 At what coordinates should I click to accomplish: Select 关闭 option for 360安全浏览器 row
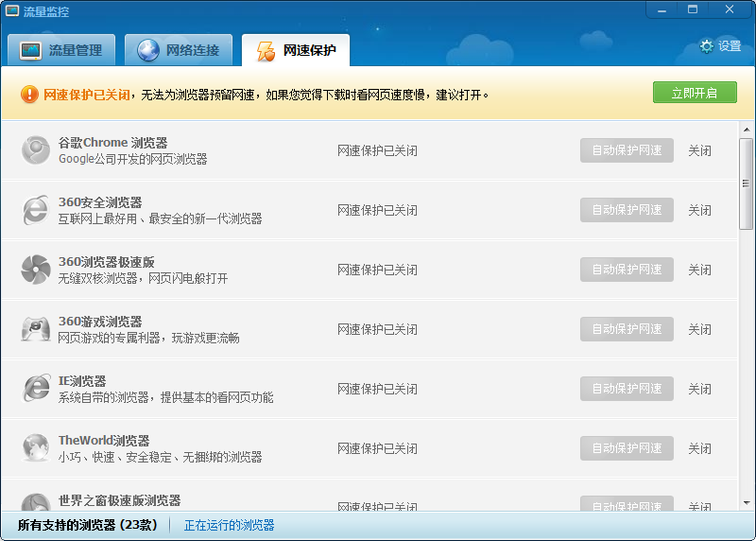click(699, 210)
